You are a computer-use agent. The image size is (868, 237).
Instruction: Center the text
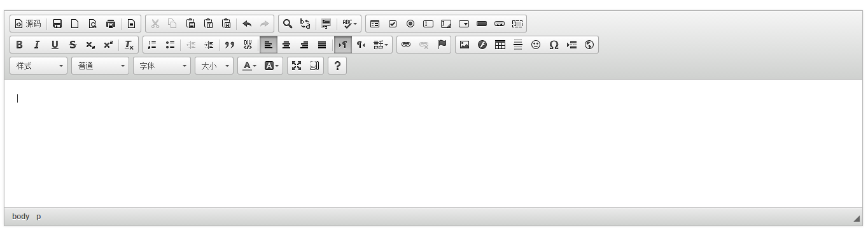click(x=286, y=45)
